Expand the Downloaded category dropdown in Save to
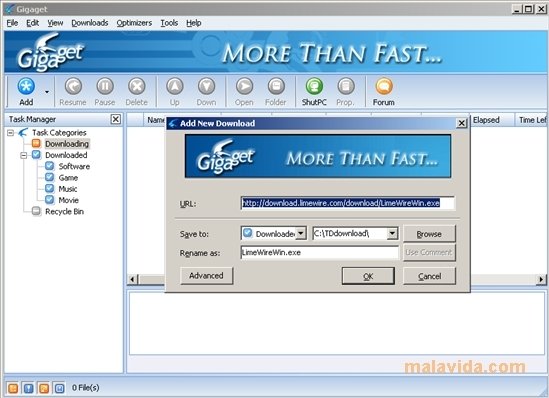 click(x=301, y=233)
